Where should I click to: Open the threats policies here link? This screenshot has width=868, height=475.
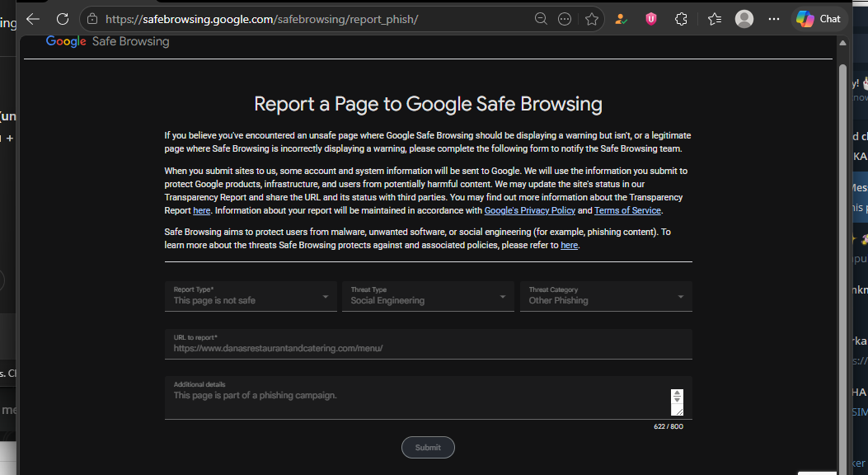pyautogui.click(x=569, y=245)
